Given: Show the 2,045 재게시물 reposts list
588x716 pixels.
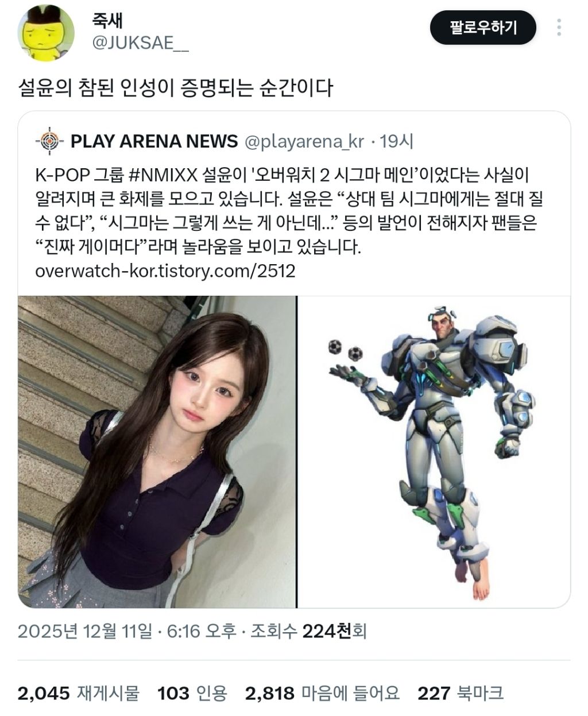Looking at the screenshot, I should [79, 693].
